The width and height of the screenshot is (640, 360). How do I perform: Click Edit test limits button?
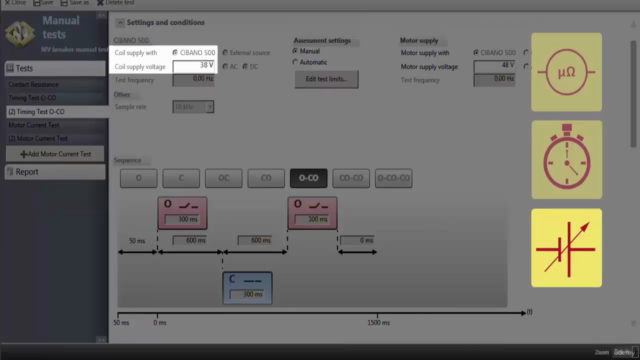327,79
